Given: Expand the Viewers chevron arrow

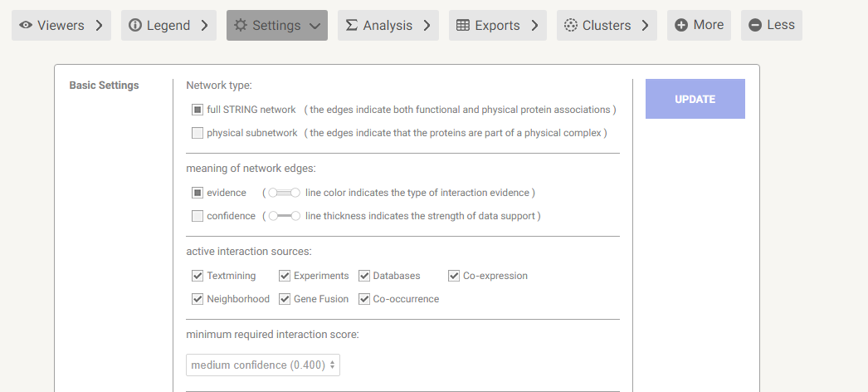Looking at the screenshot, I should tap(100, 26).
